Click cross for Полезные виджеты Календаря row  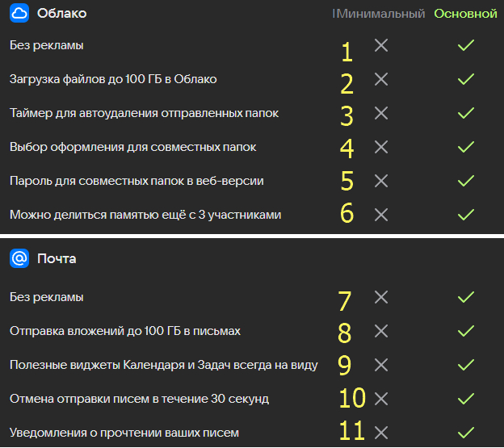click(x=382, y=365)
